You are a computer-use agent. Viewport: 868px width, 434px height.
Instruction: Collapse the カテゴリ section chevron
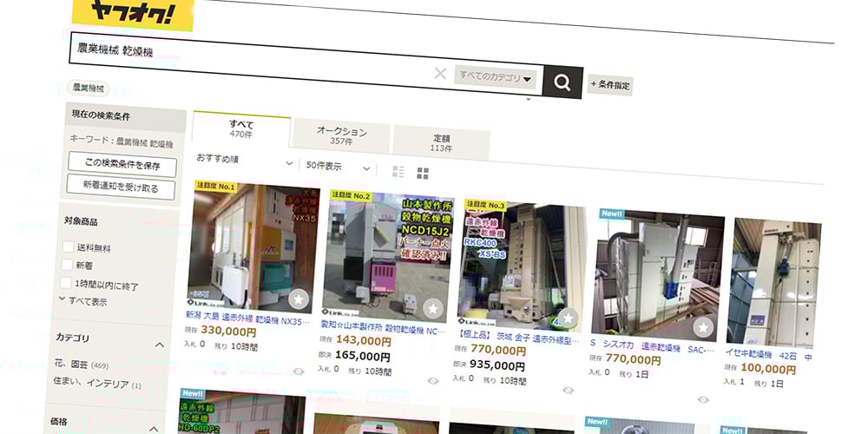[159, 345]
